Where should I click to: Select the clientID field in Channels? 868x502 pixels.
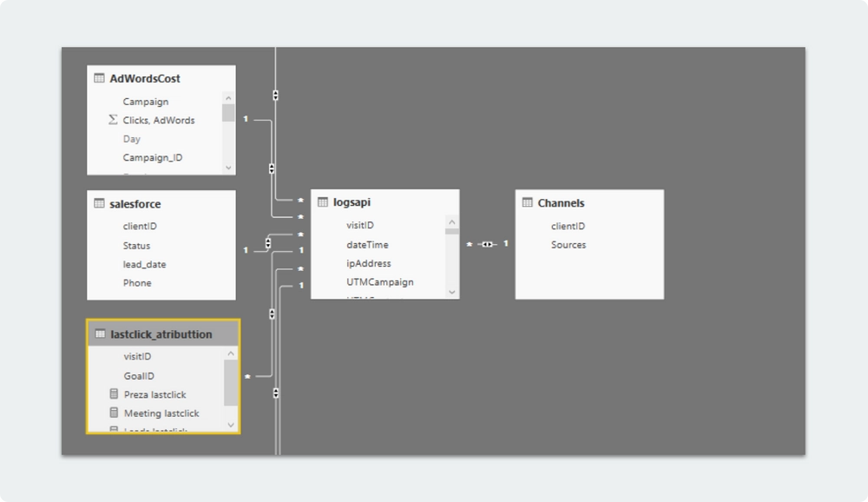[568, 226]
